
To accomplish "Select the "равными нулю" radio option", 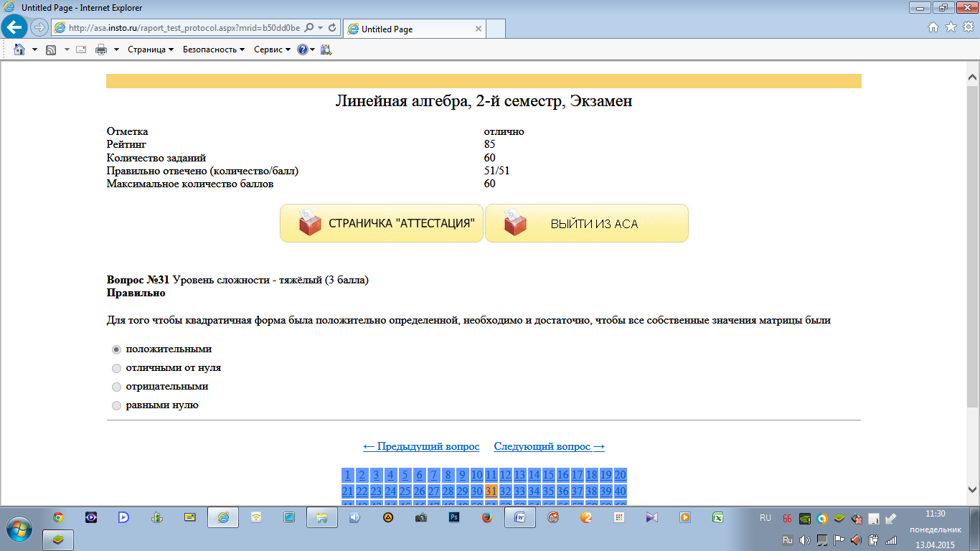I will (x=116, y=405).
